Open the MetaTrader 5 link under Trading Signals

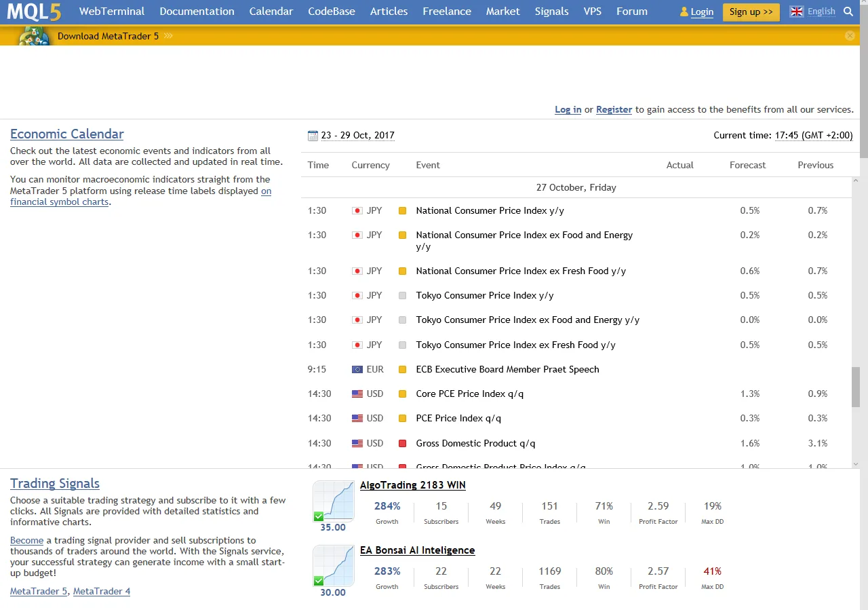39,591
